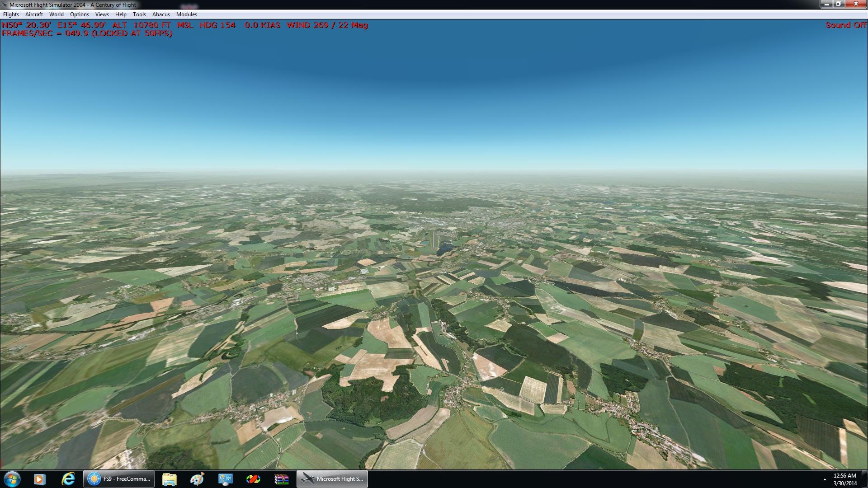
Task: Open the Options menu
Action: 80,14
